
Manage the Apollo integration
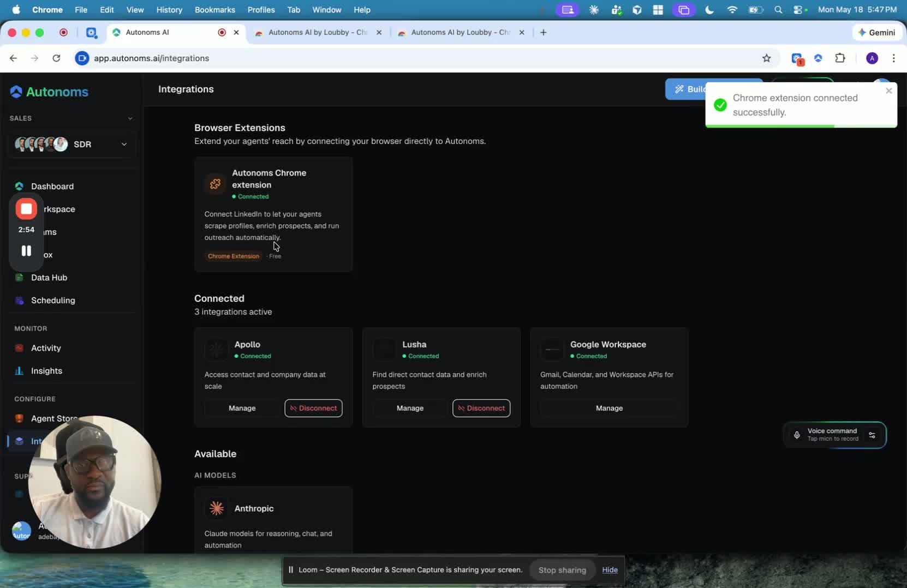click(x=242, y=408)
